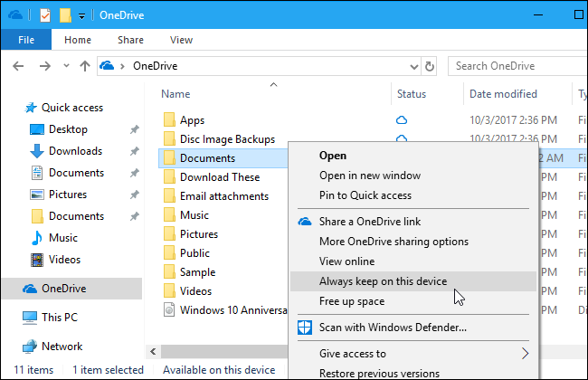Click the pin icon next to Downloads
This screenshot has height=380, width=588.
point(134,152)
